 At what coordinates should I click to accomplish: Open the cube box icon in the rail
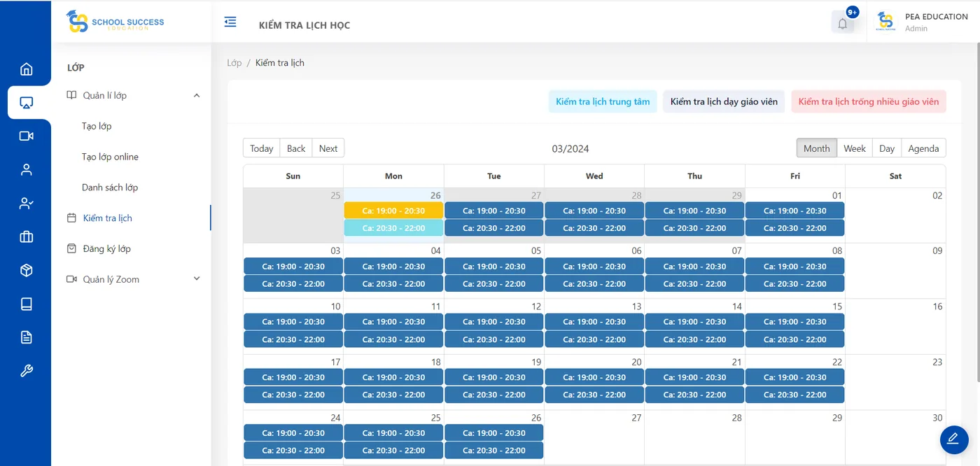click(x=26, y=271)
